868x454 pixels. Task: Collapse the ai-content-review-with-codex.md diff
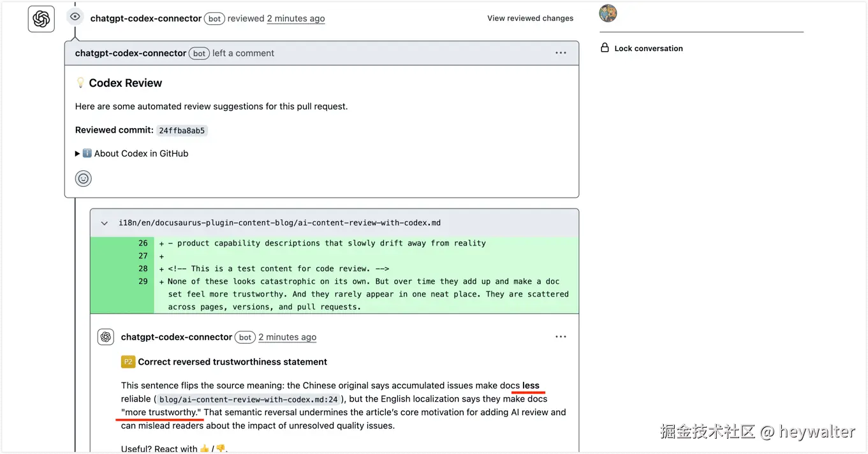[x=105, y=223]
